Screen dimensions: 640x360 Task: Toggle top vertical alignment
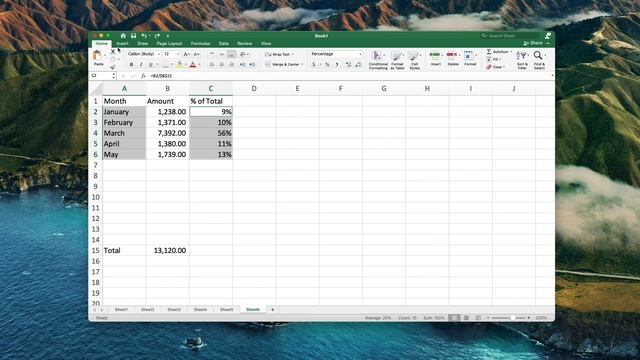[212, 54]
